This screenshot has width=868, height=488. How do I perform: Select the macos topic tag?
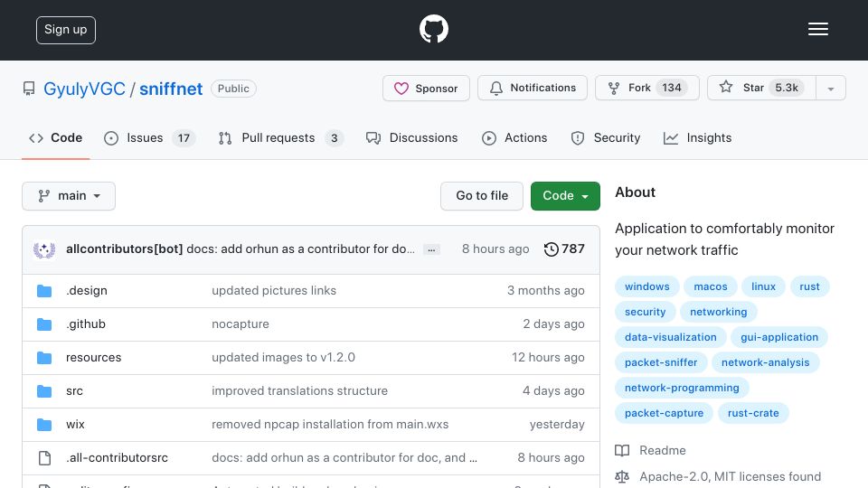tap(711, 286)
